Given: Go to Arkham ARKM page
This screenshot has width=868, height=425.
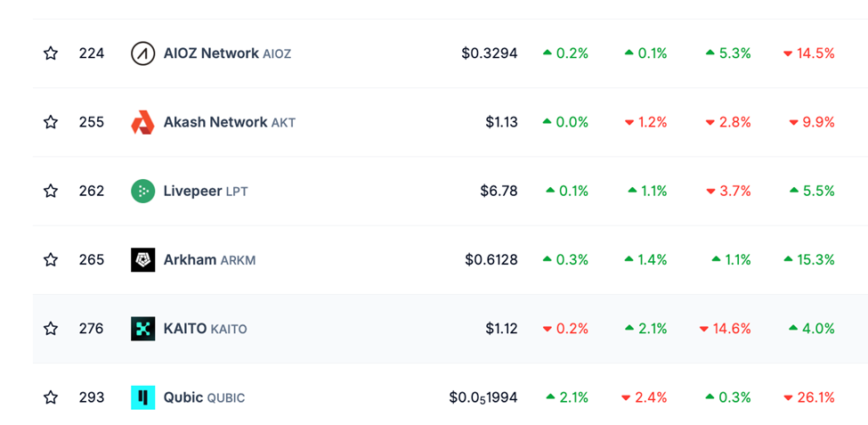Looking at the screenshot, I should [x=209, y=260].
